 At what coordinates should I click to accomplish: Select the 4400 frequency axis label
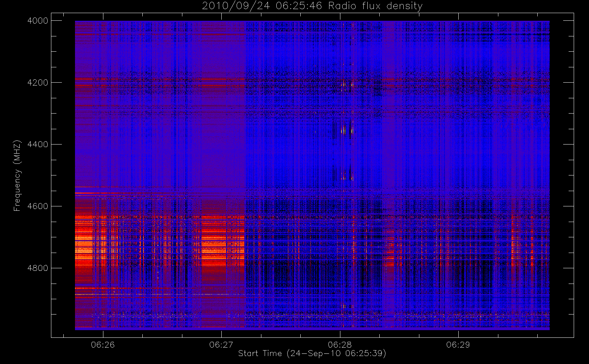[x=38, y=145]
